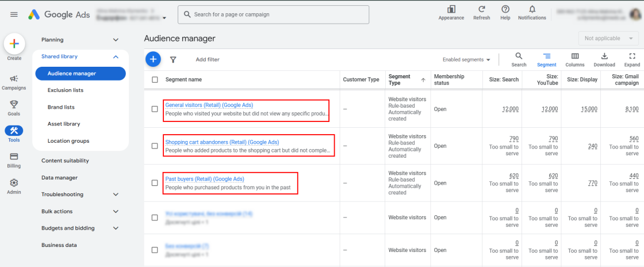Viewport: 644px width, 267px height.
Task: Open the main hamburger menu
Action: click(14, 14)
